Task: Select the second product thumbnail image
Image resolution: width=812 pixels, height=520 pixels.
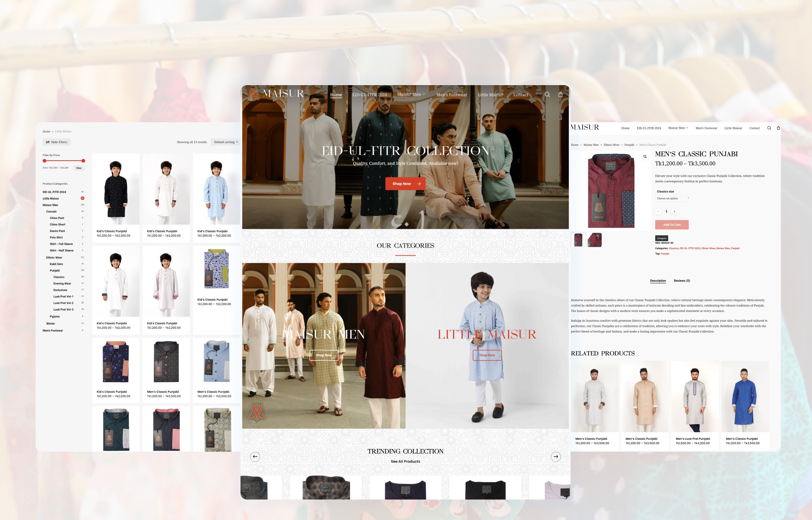Action: click(594, 240)
